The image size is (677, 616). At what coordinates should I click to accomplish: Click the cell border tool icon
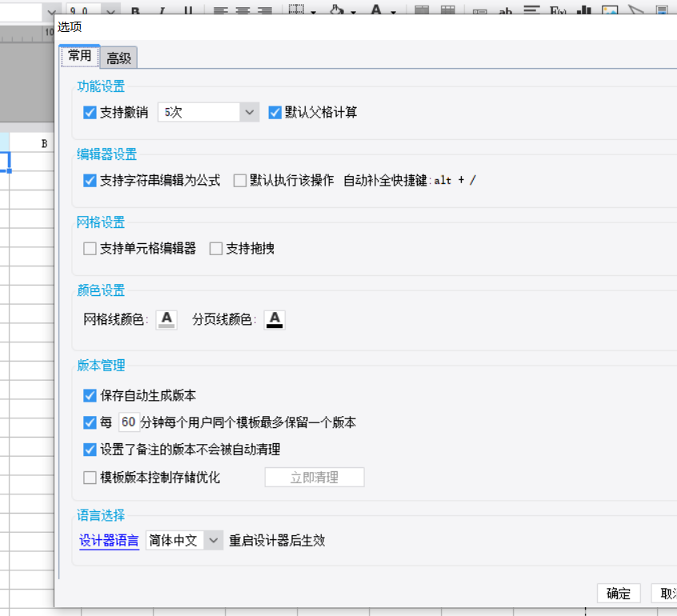(296, 10)
